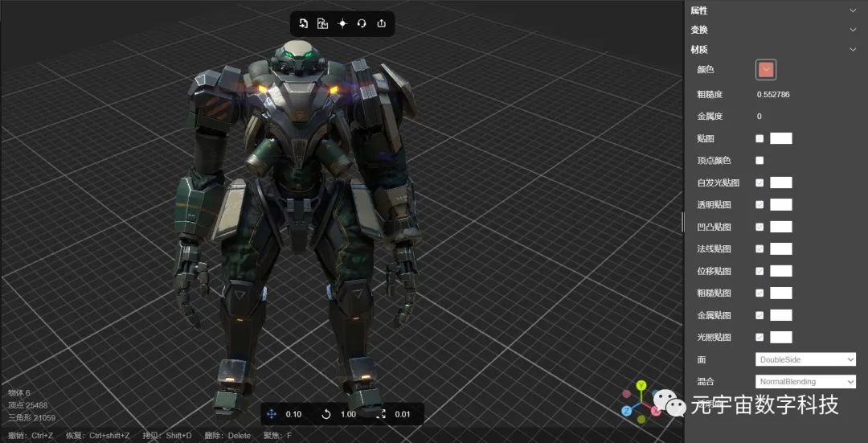
Task: Click the circular reset arrow icon in top toolbar
Action: click(x=362, y=23)
